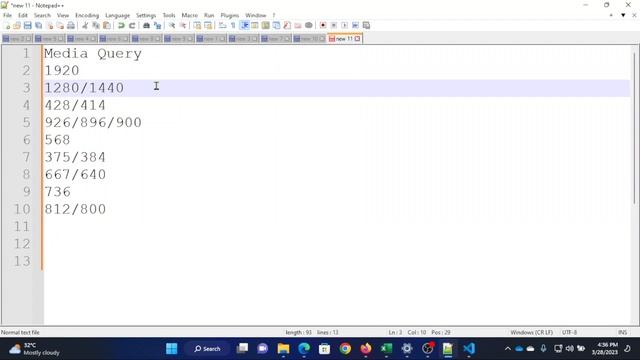The width and height of the screenshot is (640, 360).
Task: Open the weather widget showing 32°C
Action: pos(35,349)
